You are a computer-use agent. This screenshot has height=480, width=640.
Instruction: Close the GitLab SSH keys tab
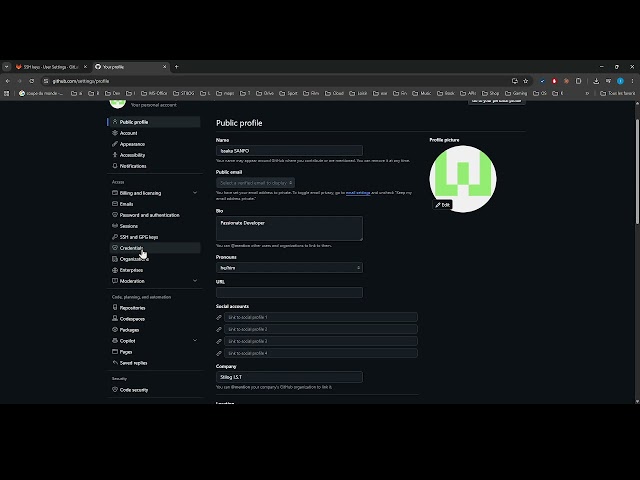point(85,67)
